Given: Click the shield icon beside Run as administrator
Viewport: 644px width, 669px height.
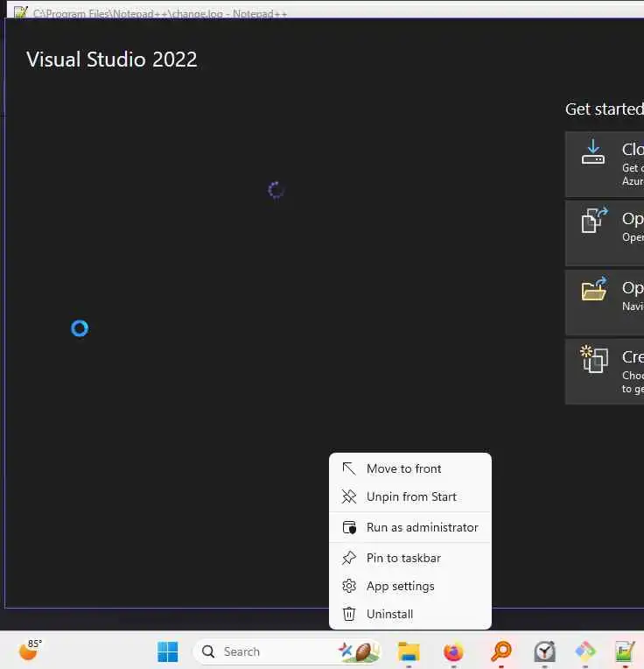Looking at the screenshot, I should (x=349, y=527).
